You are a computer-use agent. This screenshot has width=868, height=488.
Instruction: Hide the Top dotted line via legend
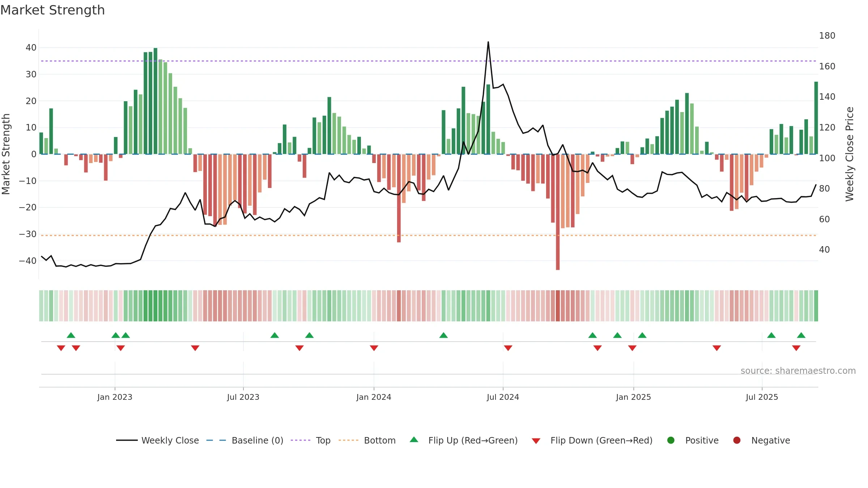(311, 440)
